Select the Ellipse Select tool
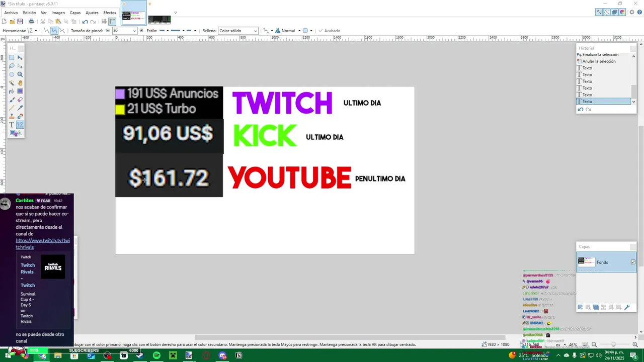This screenshot has width=644, height=362. [x=12, y=74]
